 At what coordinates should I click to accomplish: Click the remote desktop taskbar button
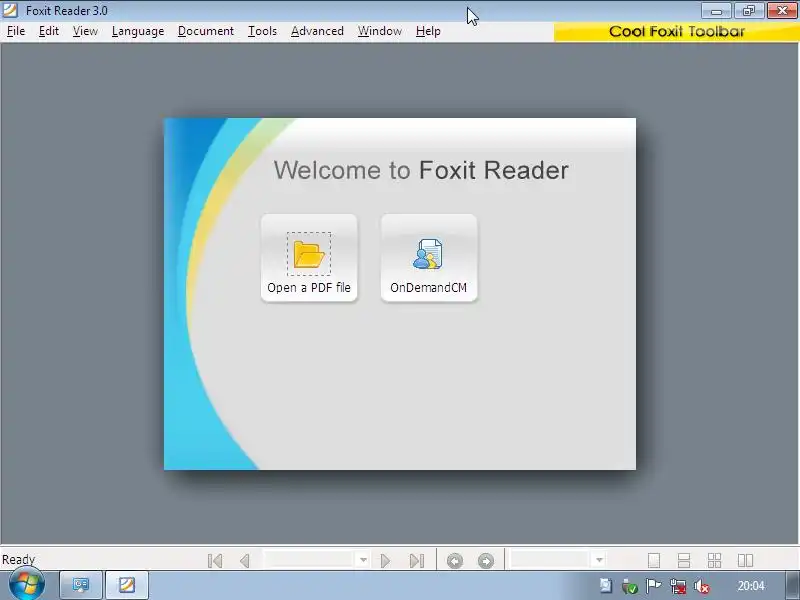(81, 585)
